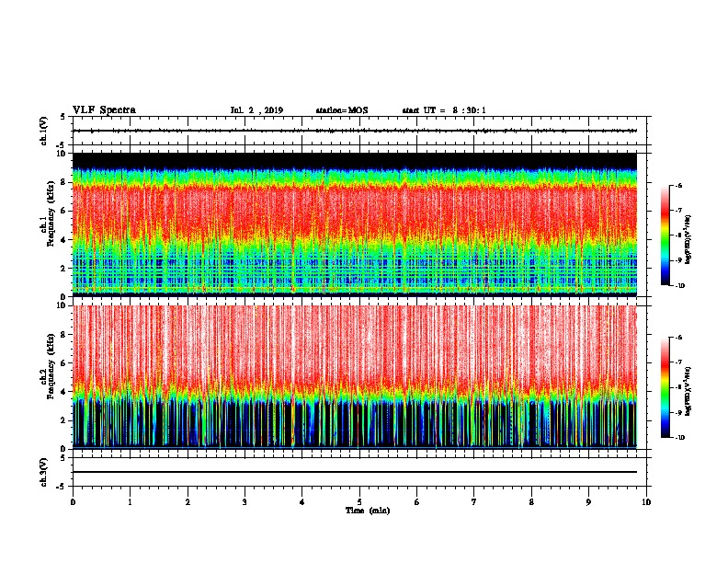Select the date text "Jul 2, 2019"
Viewport: 728px width, 563px height.
(256, 110)
